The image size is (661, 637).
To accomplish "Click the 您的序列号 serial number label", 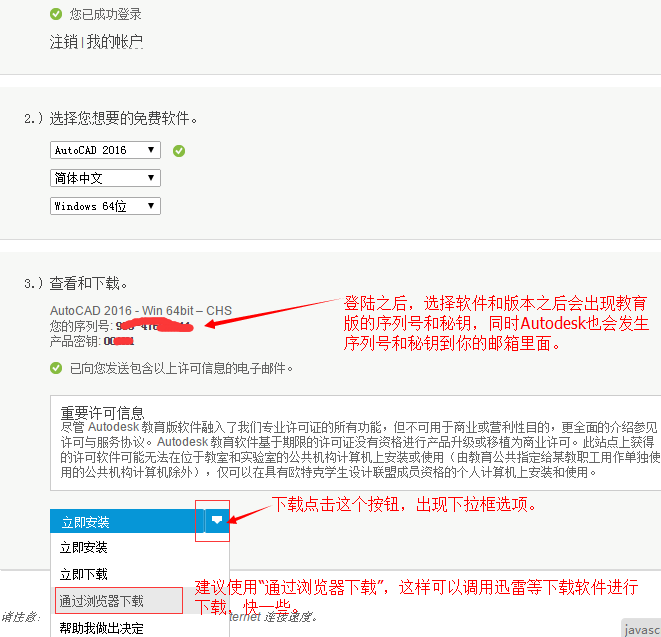I will 81,326.
